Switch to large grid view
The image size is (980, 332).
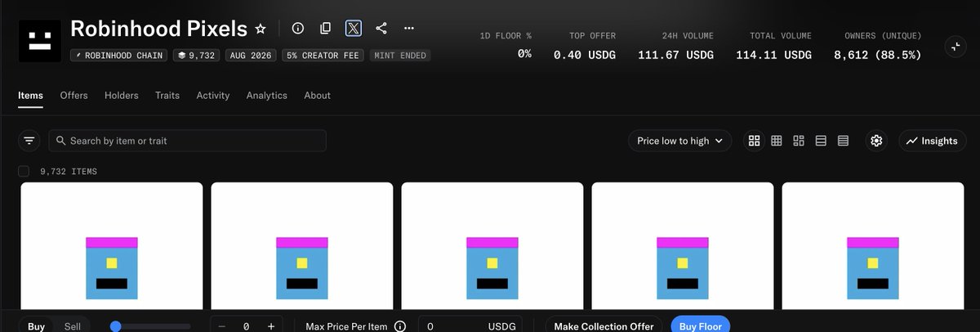[x=755, y=141]
